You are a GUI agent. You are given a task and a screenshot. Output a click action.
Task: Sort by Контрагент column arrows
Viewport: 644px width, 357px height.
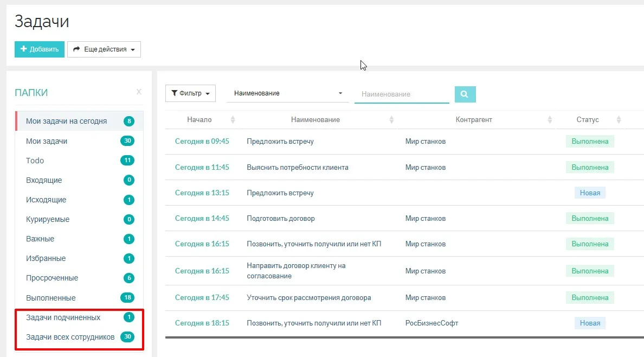pos(550,120)
